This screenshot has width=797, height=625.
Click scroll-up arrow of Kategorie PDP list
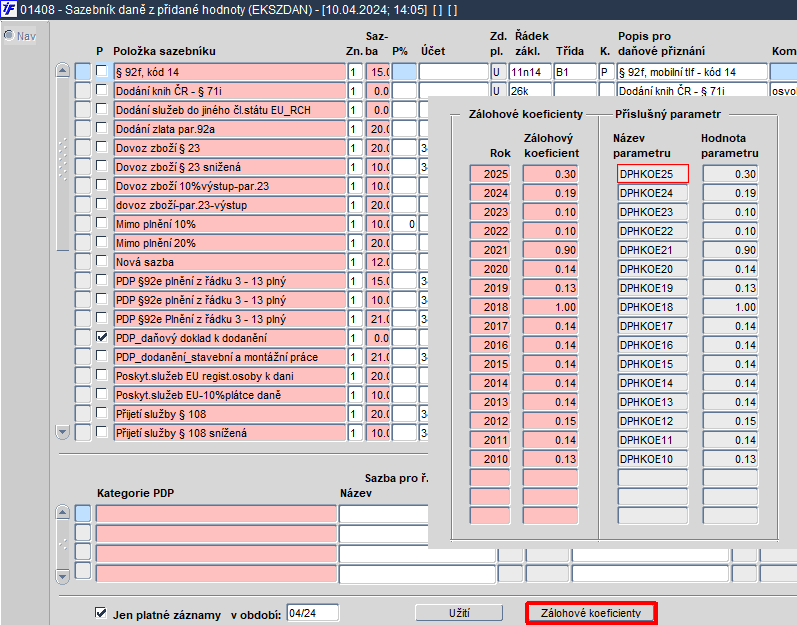click(x=62, y=513)
